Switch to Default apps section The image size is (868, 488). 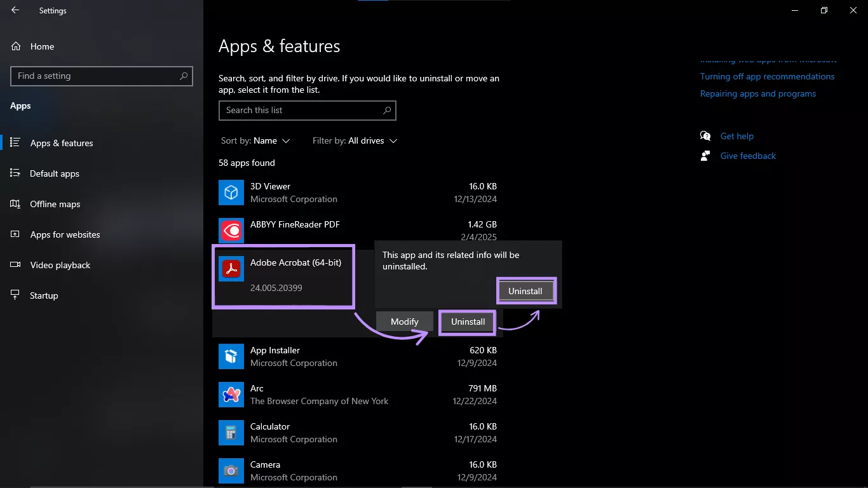tap(54, 173)
